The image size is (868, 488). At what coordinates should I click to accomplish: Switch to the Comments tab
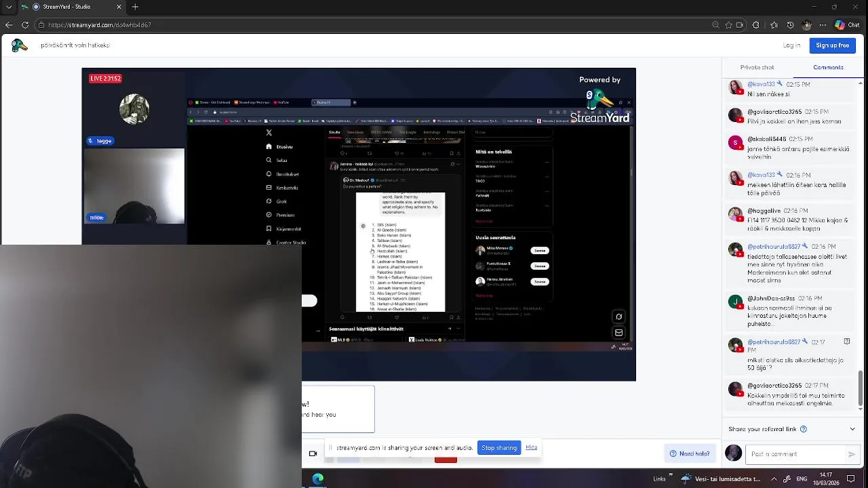click(x=828, y=67)
